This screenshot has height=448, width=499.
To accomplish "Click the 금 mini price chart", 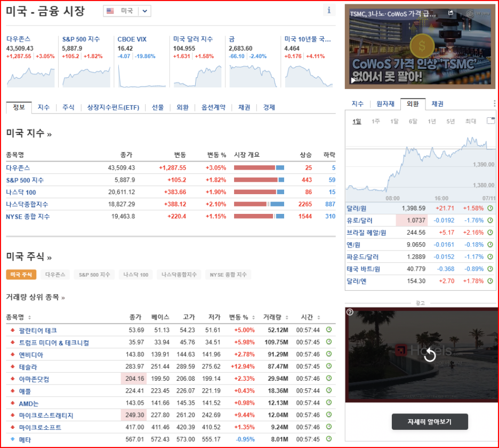I will click(x=253, y=75).
